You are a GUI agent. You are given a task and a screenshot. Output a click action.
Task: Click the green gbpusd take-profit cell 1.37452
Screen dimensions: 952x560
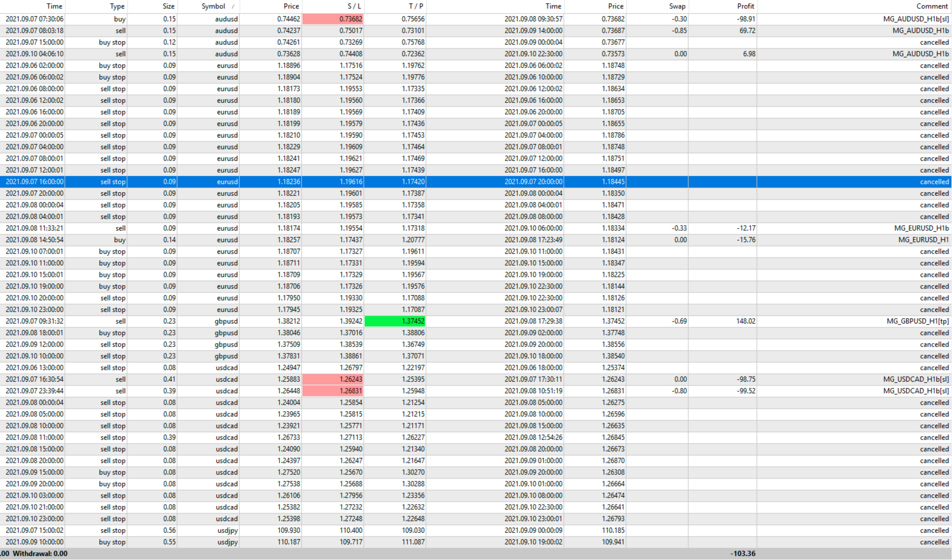pos(395,321)
